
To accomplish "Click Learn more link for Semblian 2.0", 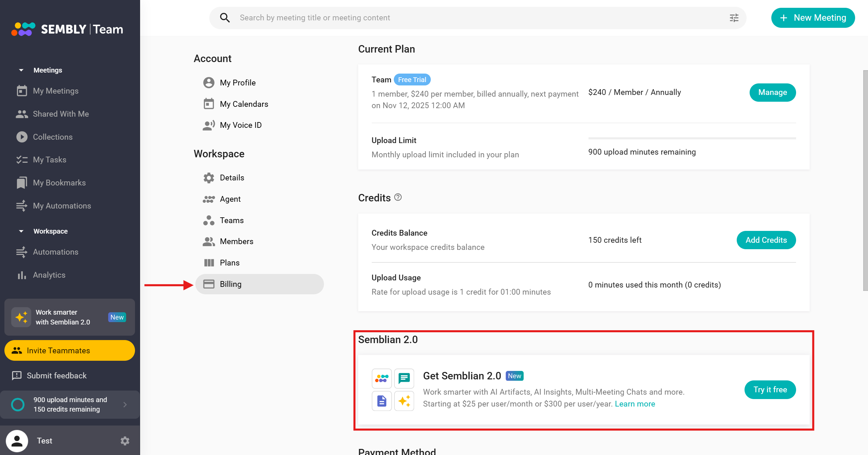I will click(x=635, y=404).
